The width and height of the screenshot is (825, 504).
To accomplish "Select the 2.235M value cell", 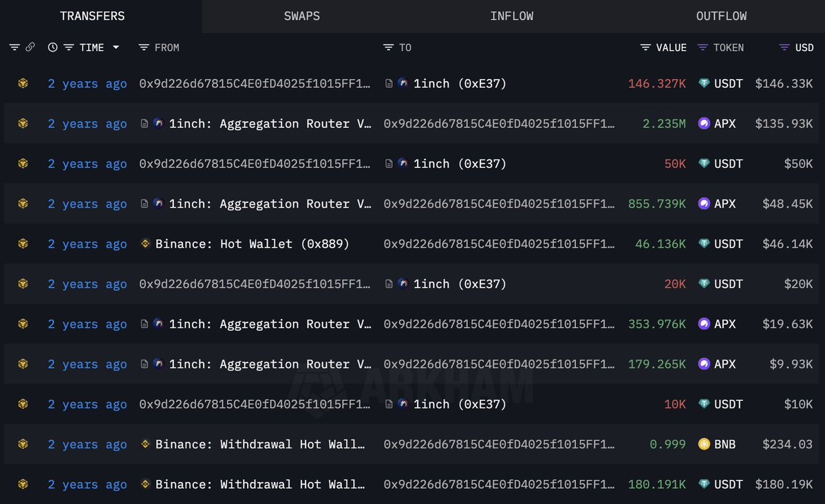I will [x=664, y=124].
